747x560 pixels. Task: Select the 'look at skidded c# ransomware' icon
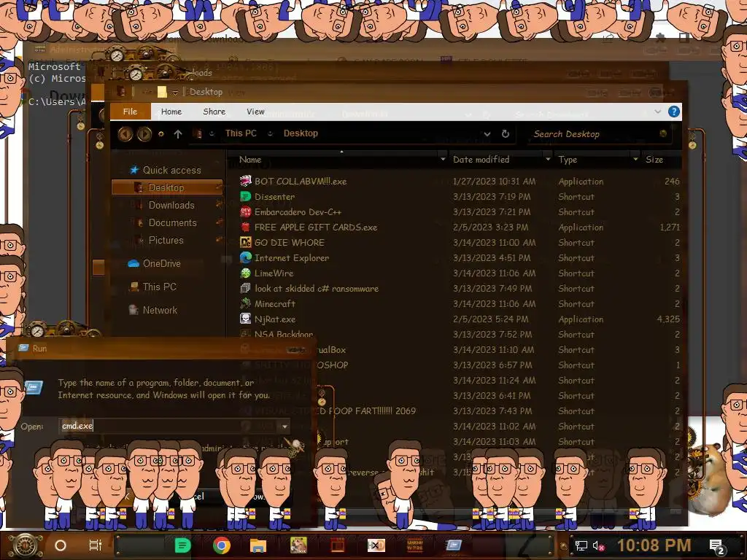click(245, 288)
